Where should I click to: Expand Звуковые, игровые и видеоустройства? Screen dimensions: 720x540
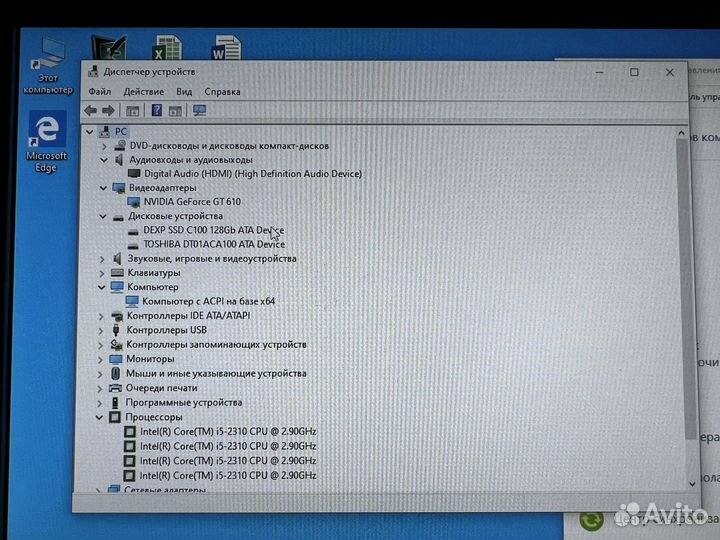(x=102, y=259)
